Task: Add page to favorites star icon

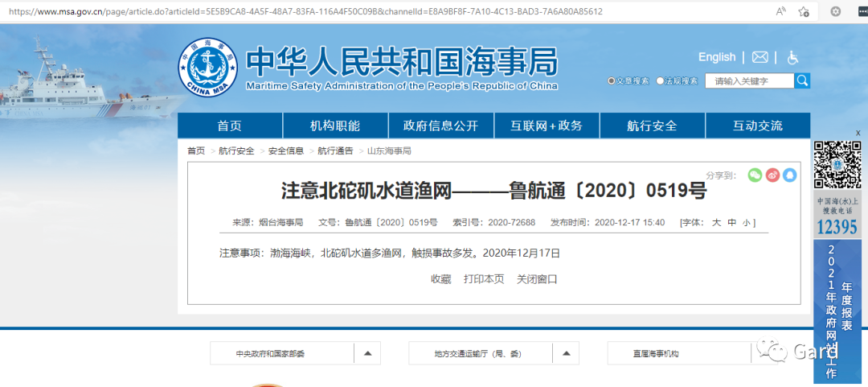Action: [804, 11]
